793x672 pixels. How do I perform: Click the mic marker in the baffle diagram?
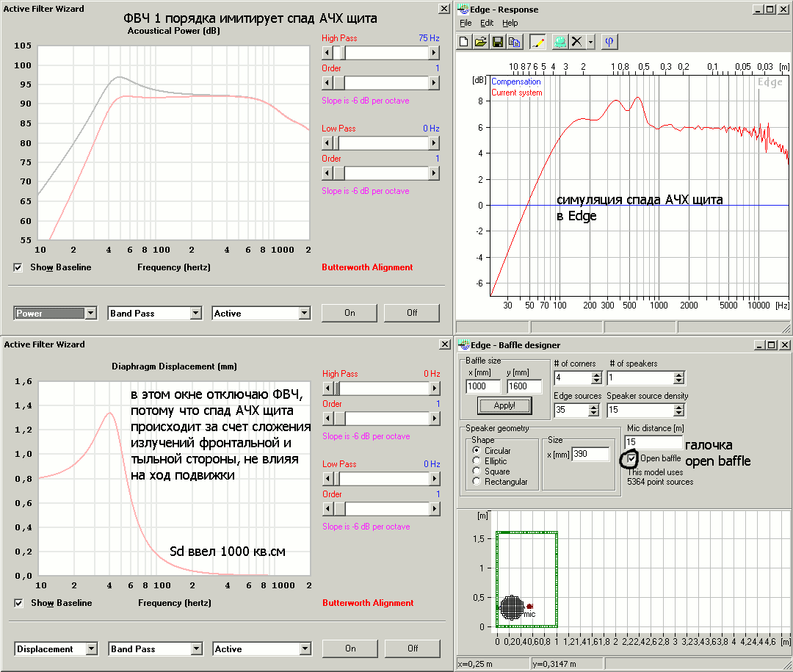click(x=529, y=606)
